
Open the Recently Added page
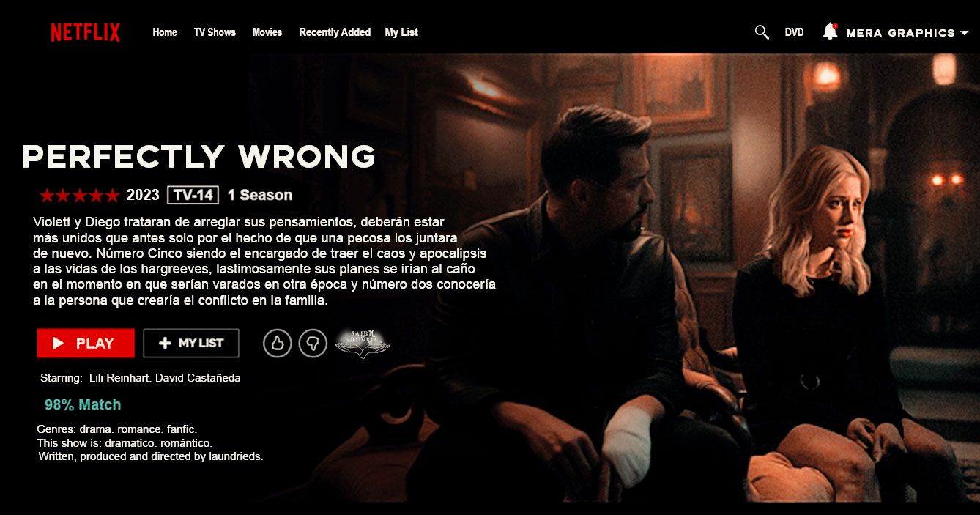[335, 32]
